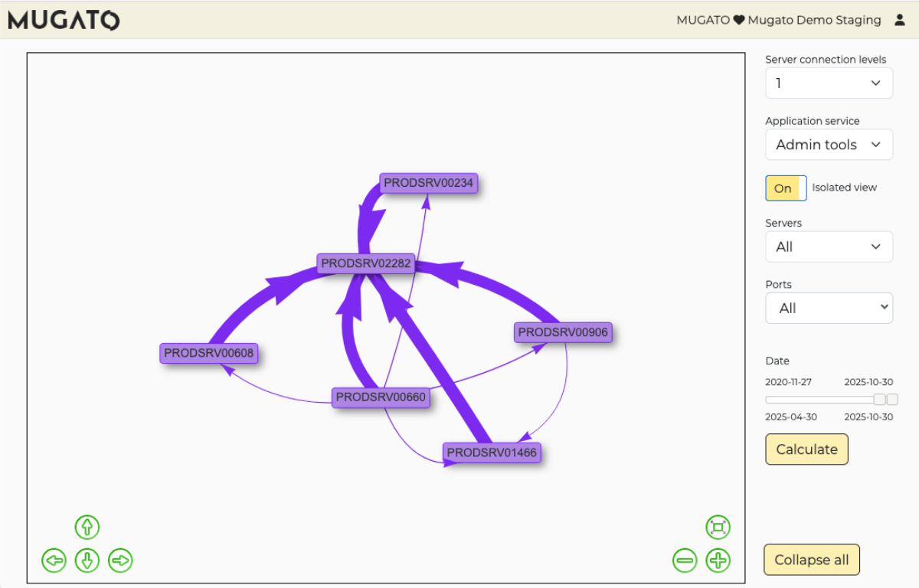Screen dimensions: 919x588
Task: Click the Collapse all button
Action: click(812, 560)
